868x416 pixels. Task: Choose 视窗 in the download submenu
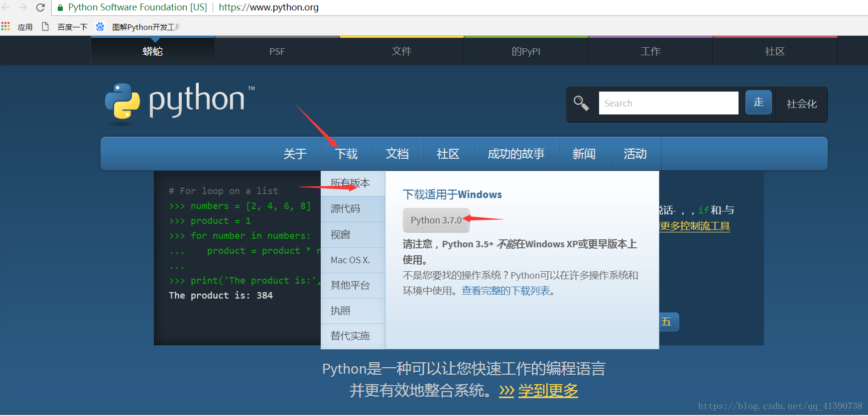click(x=353, y=235)
